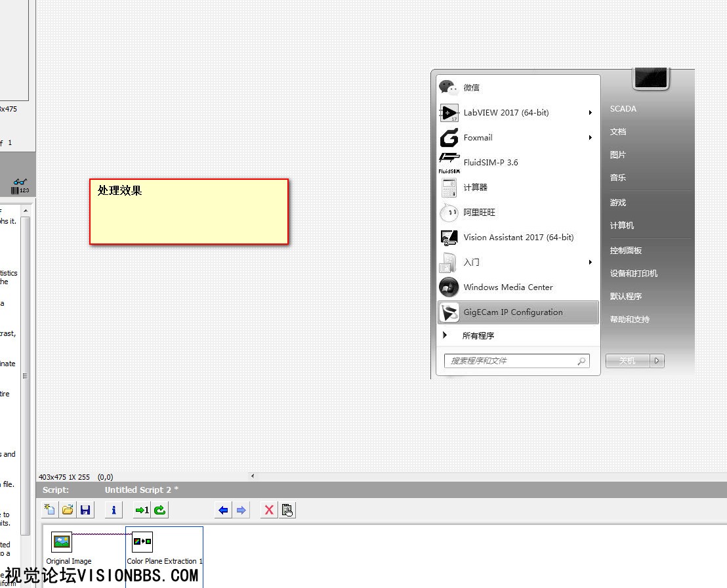Expand the Foxmail jump list arrow
727x588 pixels.
[590, 138]
